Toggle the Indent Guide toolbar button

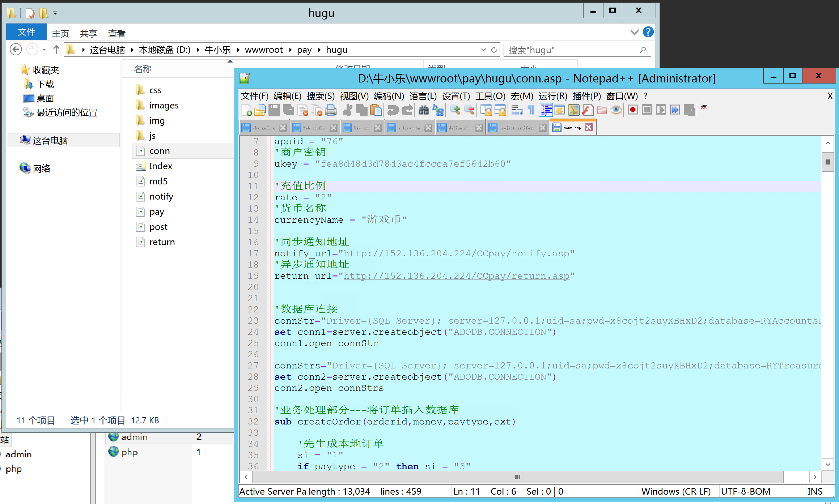point(546,110)
